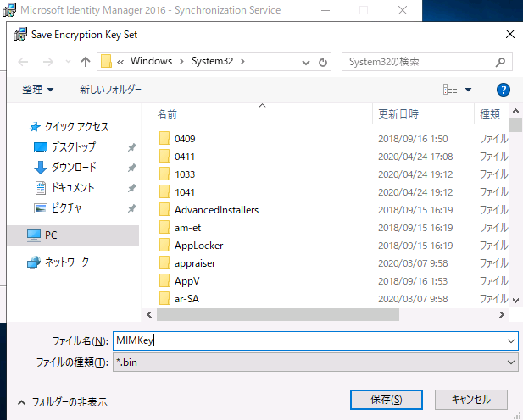Select クイック アクセス in navigation pane
The image size is (523, 420).
point(76,127)
